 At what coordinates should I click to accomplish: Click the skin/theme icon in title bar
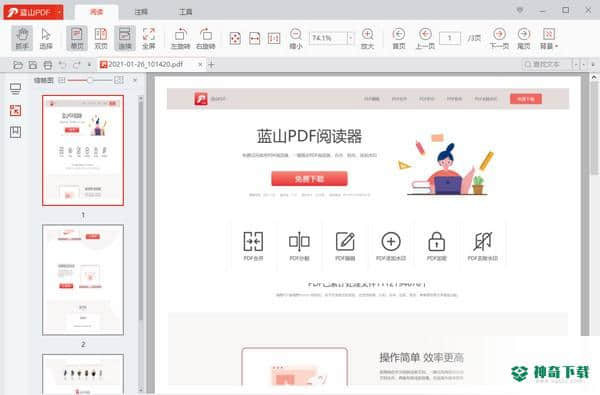520,10
